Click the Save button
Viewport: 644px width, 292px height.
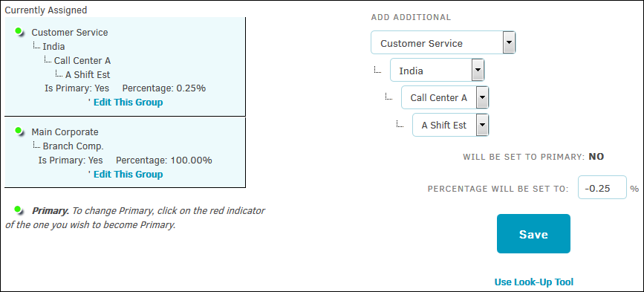[x=533, y=234]
